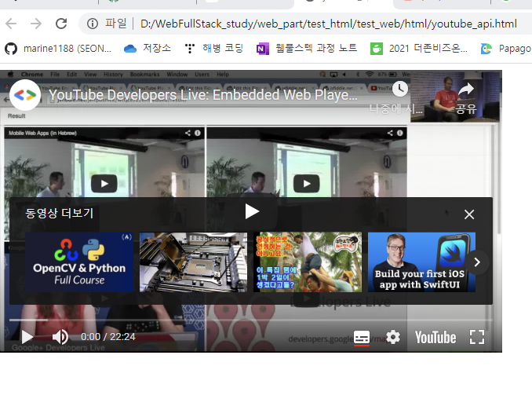Click the share arrow icon on the video

click(466, 90)
